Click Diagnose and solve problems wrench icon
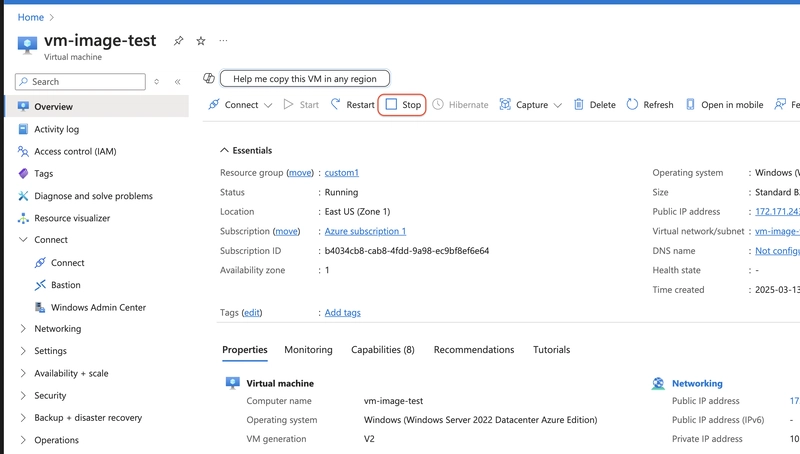The image size is (800, 454). tap(23, 196)
